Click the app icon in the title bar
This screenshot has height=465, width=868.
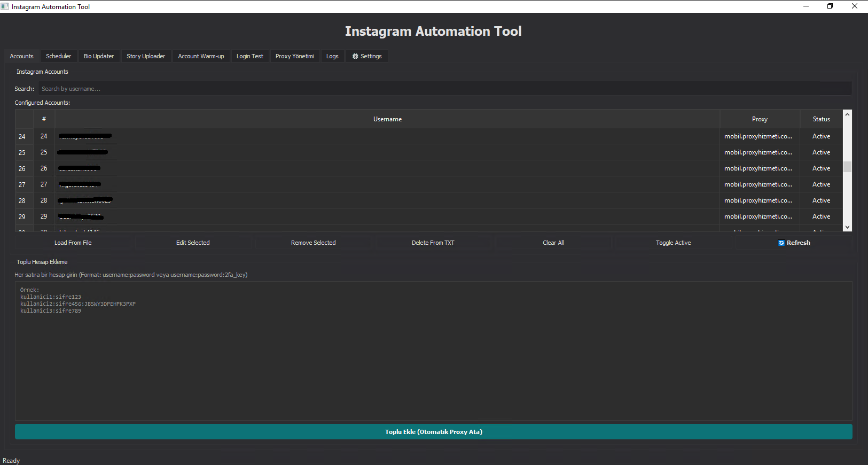pos(5,6)
